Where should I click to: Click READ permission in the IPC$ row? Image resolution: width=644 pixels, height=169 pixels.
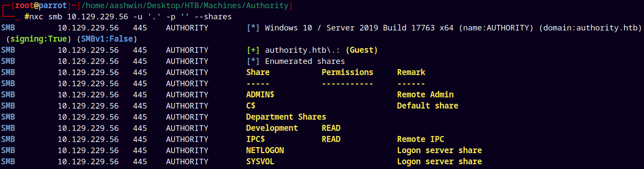click(331, 139)
